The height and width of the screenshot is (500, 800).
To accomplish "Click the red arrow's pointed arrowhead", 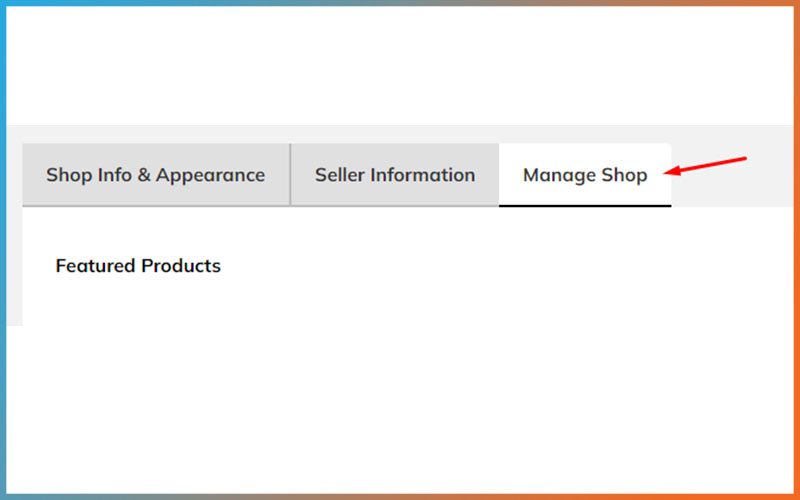I will [x=669, y=172].
